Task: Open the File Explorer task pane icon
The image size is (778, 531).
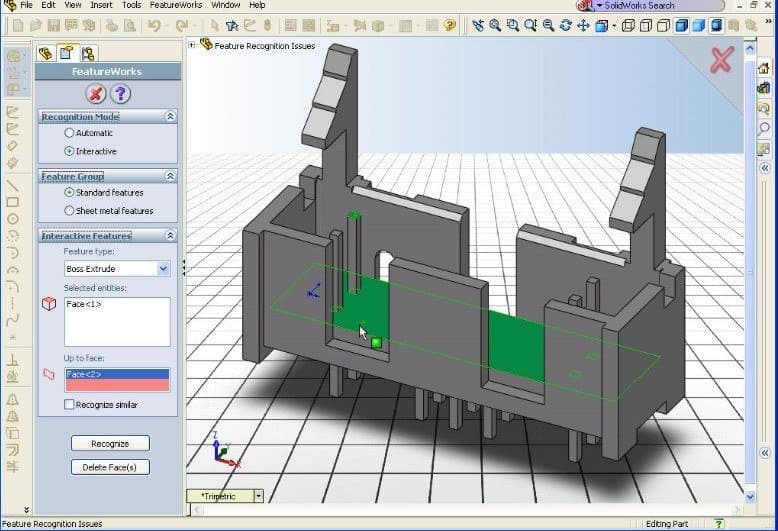Action: point(764,108)
